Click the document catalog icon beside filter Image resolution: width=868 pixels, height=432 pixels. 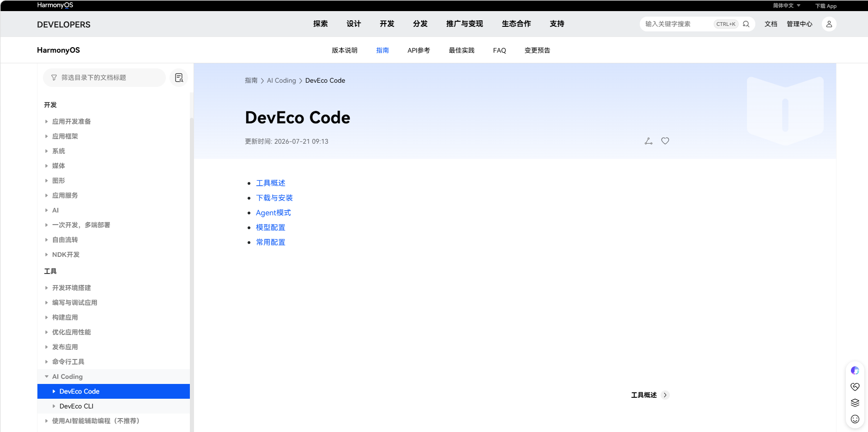(179, 78)
